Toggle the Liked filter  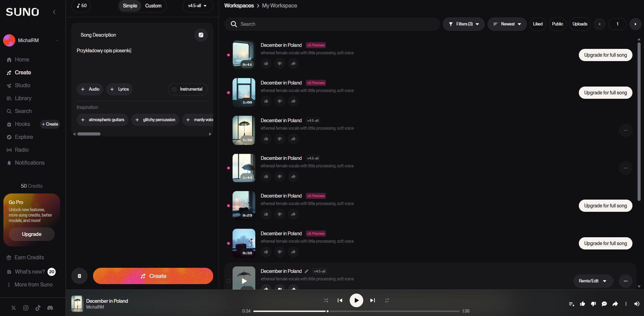point(538,24)
